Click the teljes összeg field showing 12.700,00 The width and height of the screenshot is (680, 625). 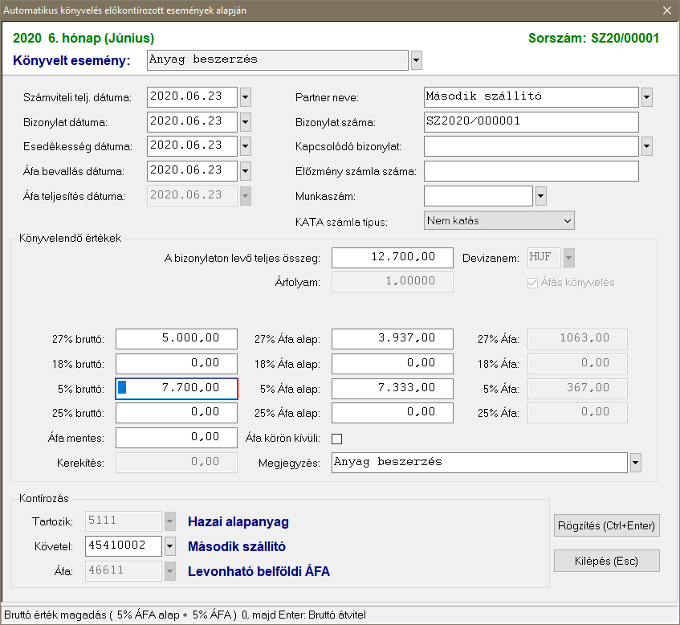[x=392, y=258]
